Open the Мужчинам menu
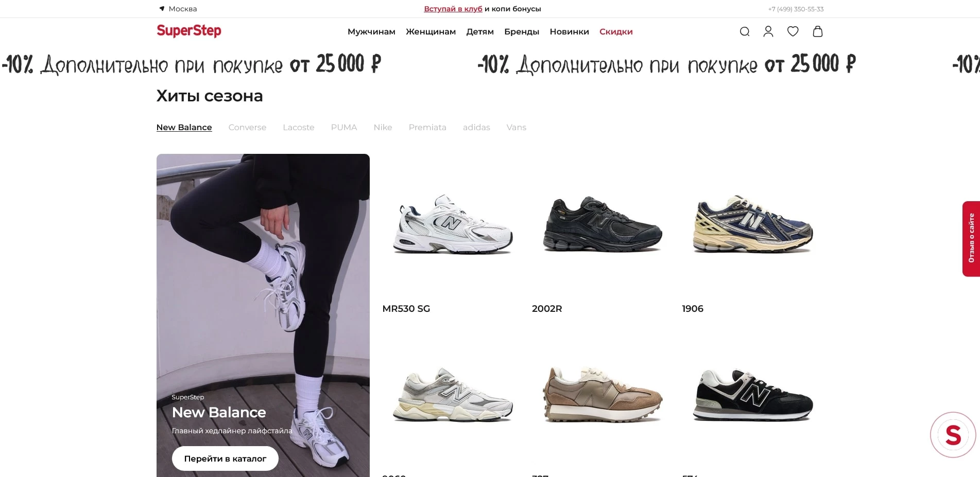The height and width of the screenshot is (477, 980). point(371,32)
